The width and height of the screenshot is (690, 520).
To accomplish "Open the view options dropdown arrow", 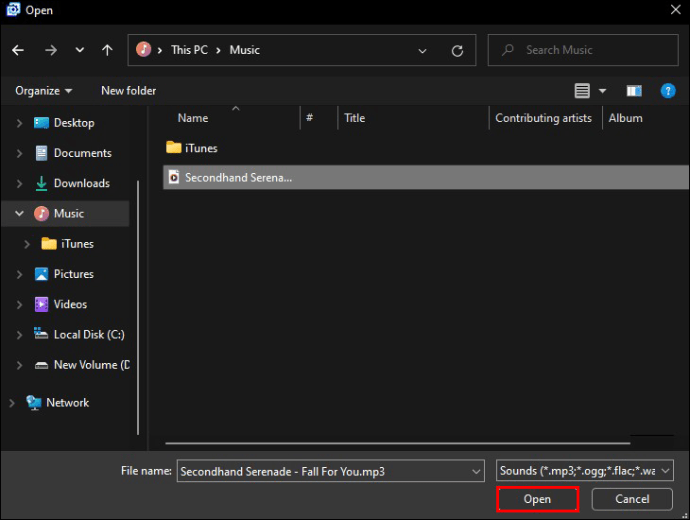I will click(x=602, y=91).
